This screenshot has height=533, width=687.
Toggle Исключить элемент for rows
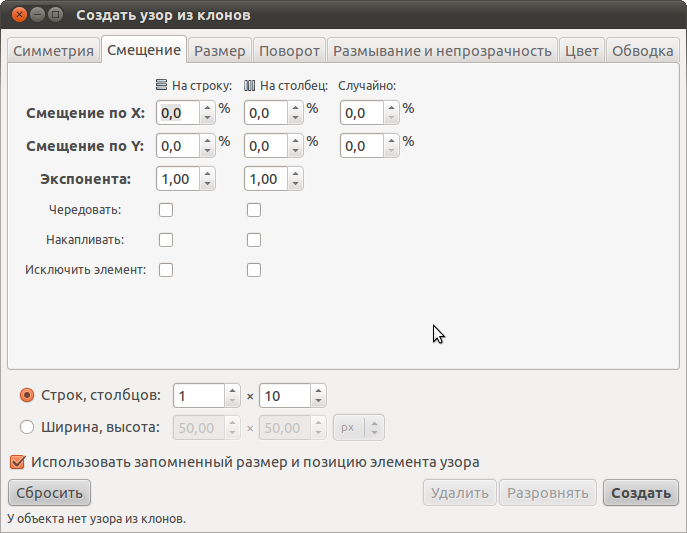[x=166, y=270]
